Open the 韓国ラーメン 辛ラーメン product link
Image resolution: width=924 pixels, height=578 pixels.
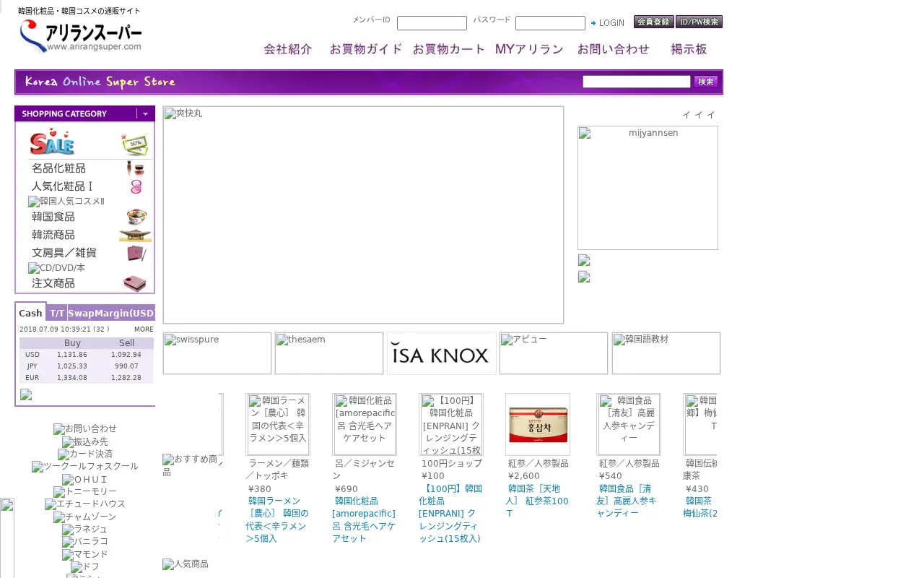(x=278, y=519)
